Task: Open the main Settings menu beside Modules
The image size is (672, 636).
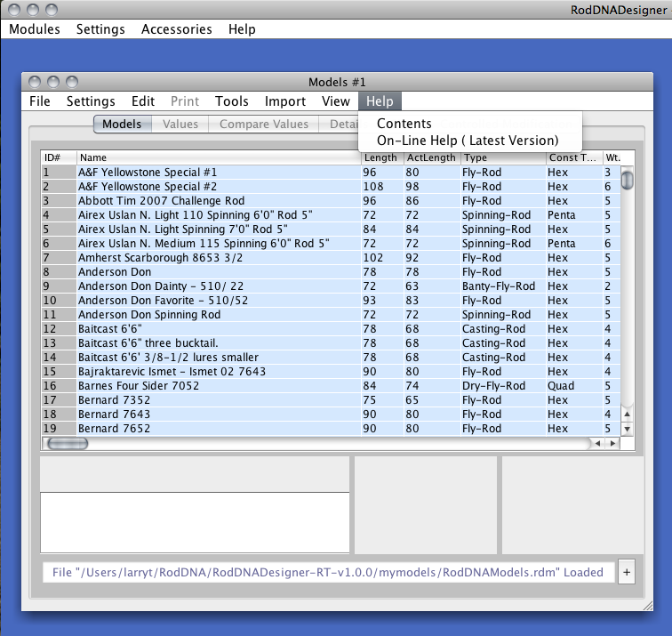Action: pyautogui.click(x=100, y=29)
